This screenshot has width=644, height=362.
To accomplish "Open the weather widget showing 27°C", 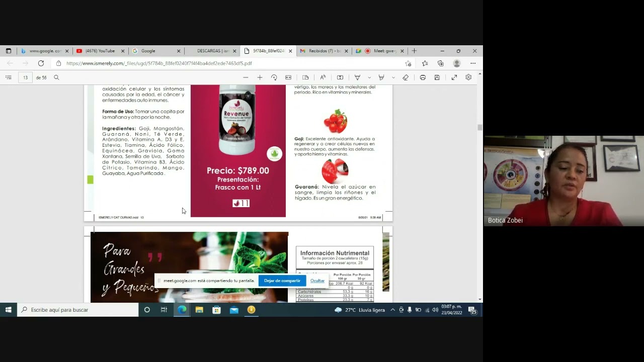I will coord(360,310).
